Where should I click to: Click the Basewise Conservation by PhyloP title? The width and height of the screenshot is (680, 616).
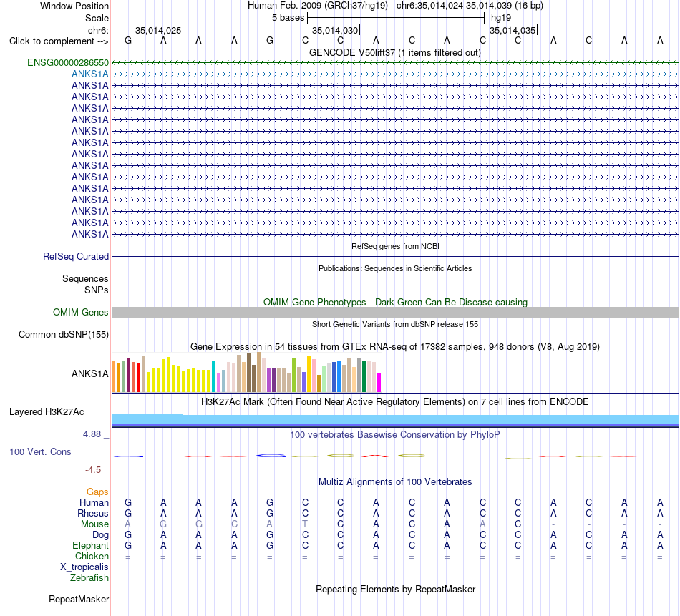pos(395,434)
